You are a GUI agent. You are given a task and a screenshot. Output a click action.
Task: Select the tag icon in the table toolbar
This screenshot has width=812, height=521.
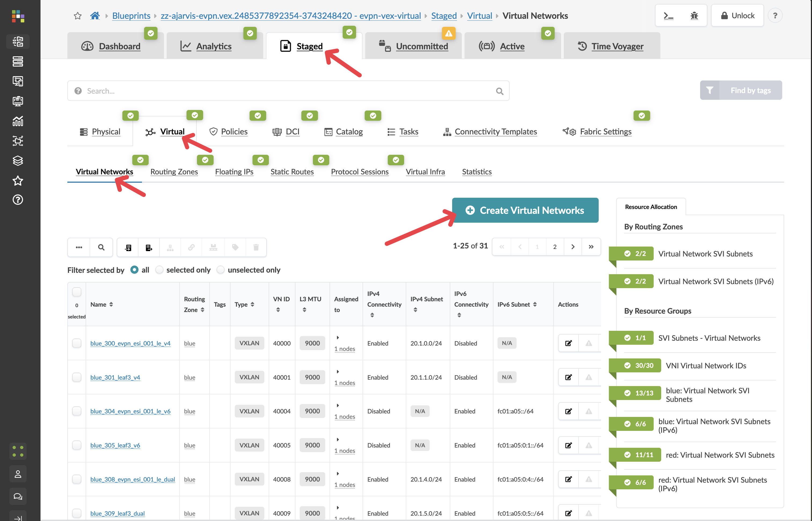[235, 247]
